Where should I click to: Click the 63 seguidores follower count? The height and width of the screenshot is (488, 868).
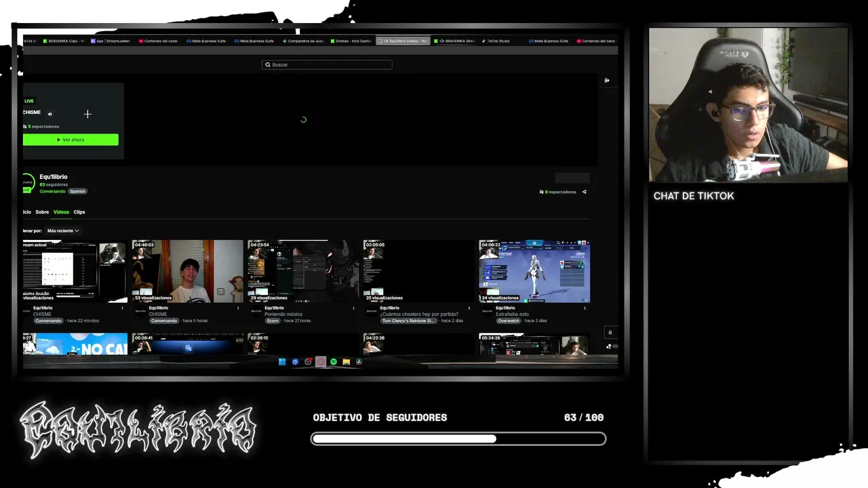(x=54, y=184)
